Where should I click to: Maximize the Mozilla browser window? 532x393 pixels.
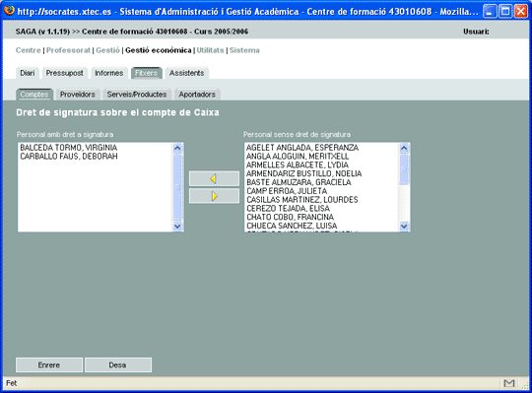coord(504,11)
